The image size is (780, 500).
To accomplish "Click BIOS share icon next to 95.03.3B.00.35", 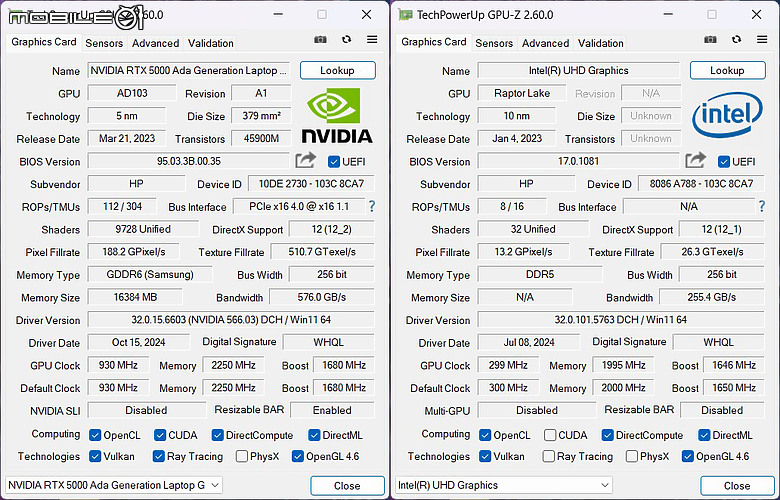I will [x=305, y=160].
